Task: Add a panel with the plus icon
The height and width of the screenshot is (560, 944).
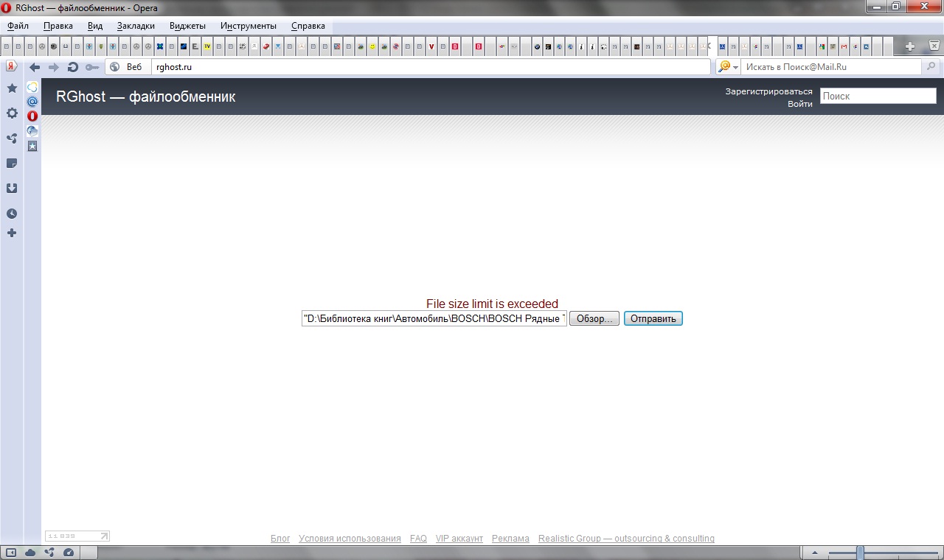Action: tap(12, 233)
